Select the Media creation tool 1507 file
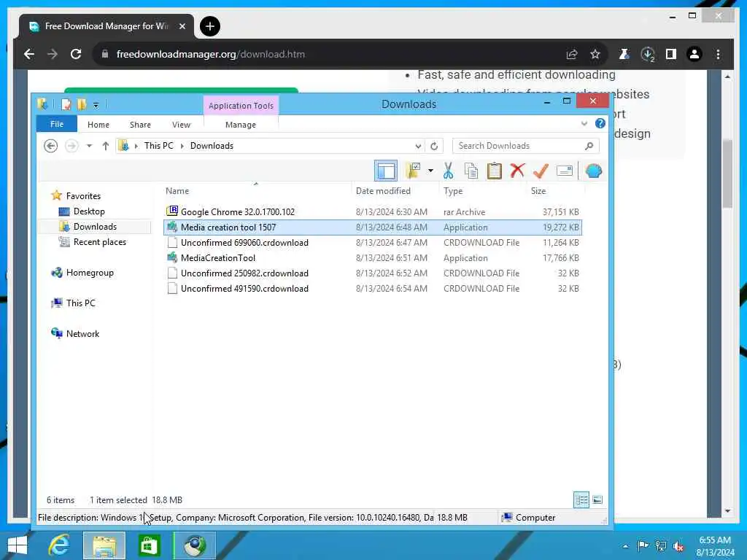 pyautogui.click(x=373, y=227)
